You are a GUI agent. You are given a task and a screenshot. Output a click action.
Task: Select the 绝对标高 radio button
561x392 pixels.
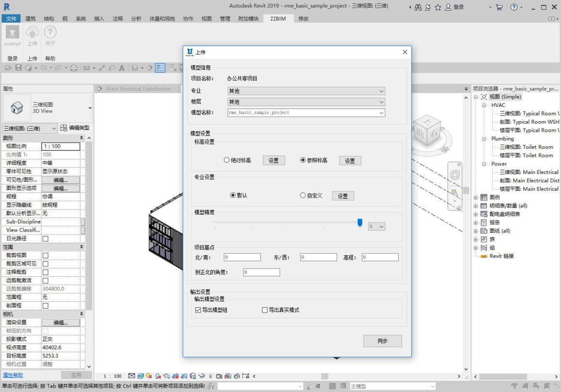click(x=226, y=160)
